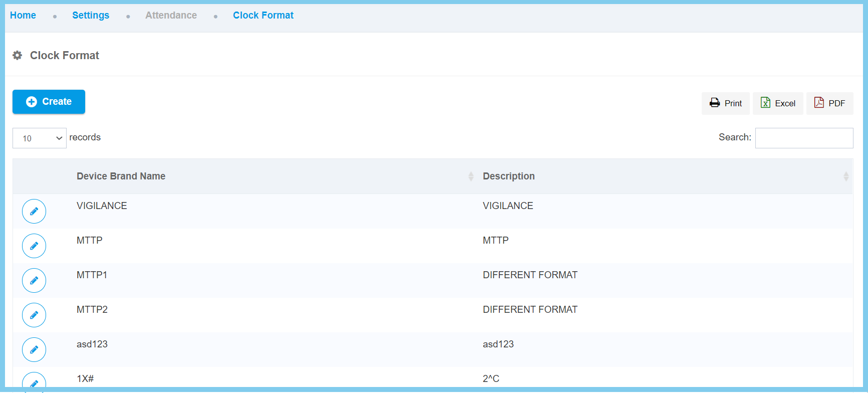Screen dimensions: 868x393
Task: Sort by Device Brand Name column
Action: (121, 176)
